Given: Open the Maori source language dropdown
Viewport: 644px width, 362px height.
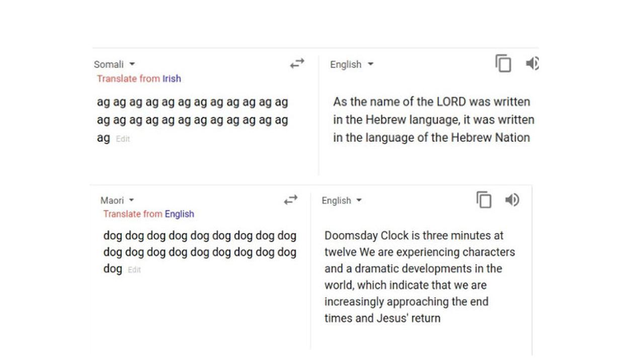Looking at the screenshot, I should 116,200.
